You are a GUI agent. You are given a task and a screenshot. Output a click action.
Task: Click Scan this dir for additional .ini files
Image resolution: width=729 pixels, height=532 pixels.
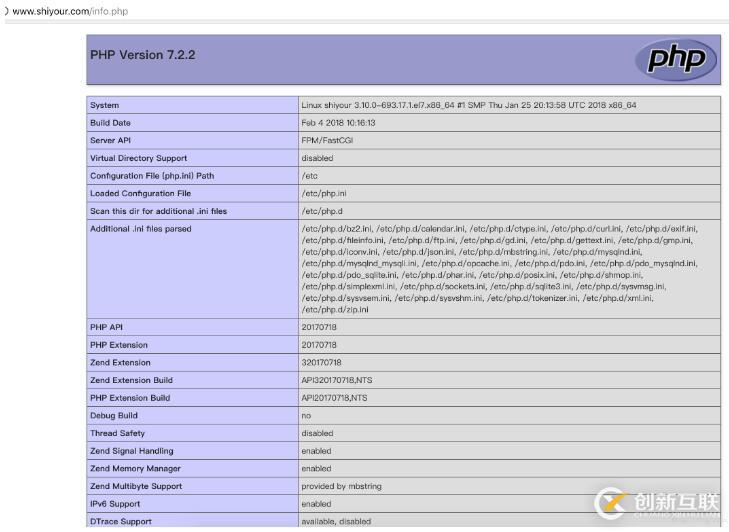pyautogui.click(x=159, y=211)
